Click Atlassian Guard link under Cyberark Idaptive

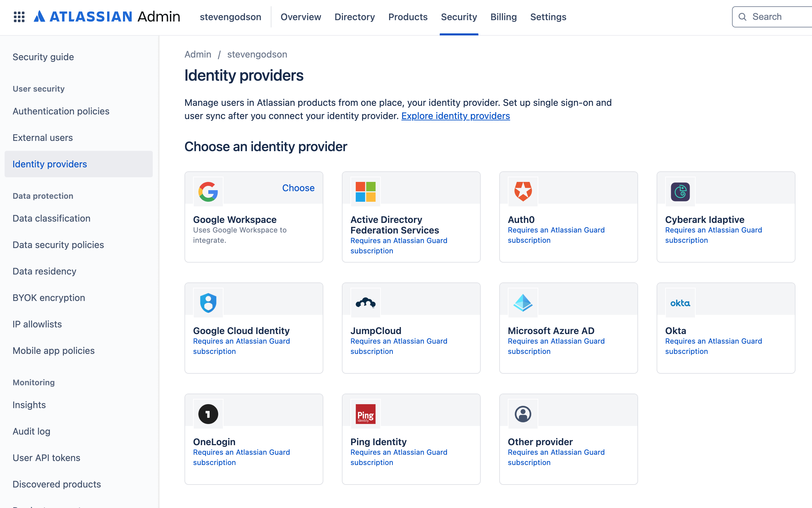click(x=713, y=235)
